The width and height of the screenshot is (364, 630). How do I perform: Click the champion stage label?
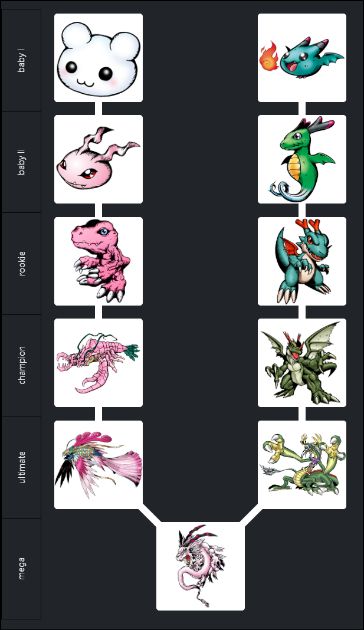point(21,365)
